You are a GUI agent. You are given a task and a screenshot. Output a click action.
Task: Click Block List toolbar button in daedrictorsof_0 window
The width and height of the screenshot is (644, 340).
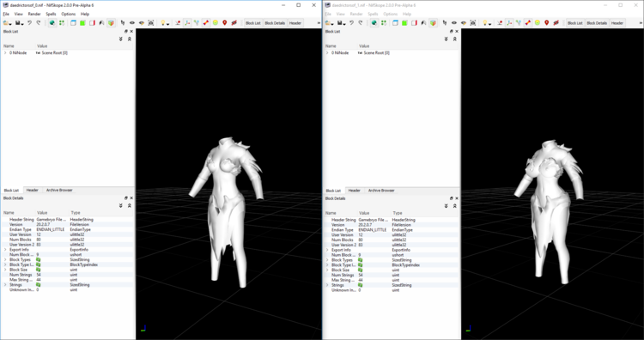(x=253, y=23)
